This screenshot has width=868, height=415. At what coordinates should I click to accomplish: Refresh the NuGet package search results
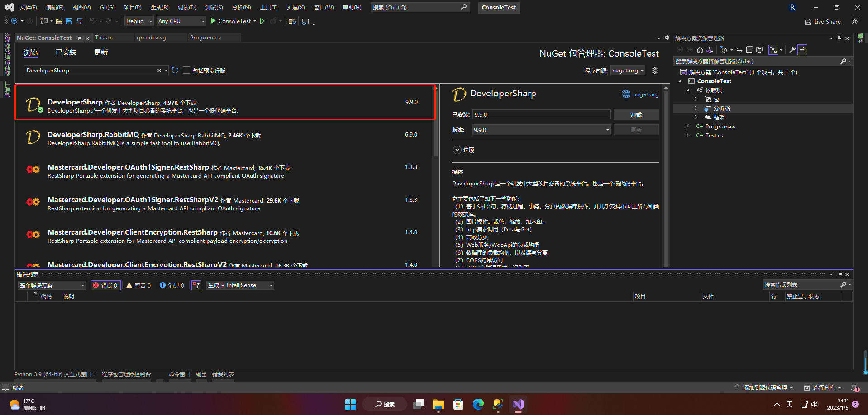click(x=175, y=71)
